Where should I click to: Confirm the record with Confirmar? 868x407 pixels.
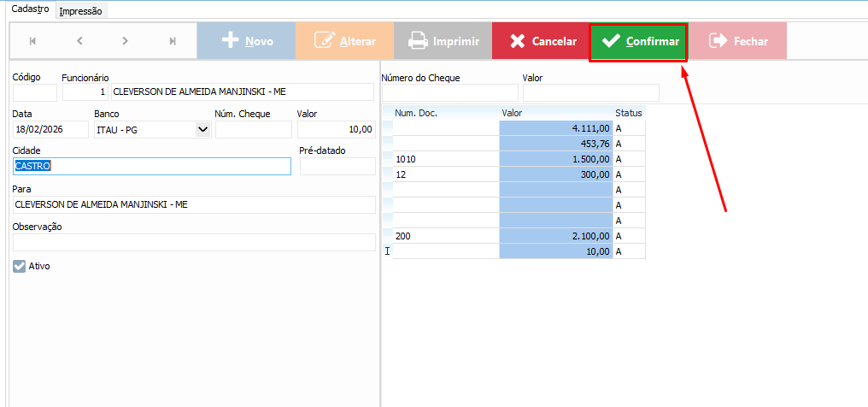click(639, 41)
